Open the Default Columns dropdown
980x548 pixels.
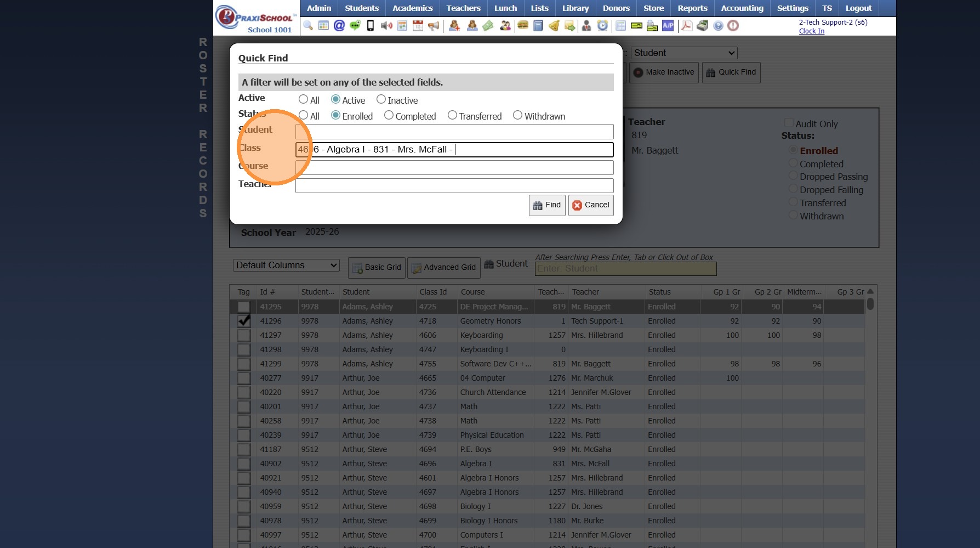tap(286, 265)
